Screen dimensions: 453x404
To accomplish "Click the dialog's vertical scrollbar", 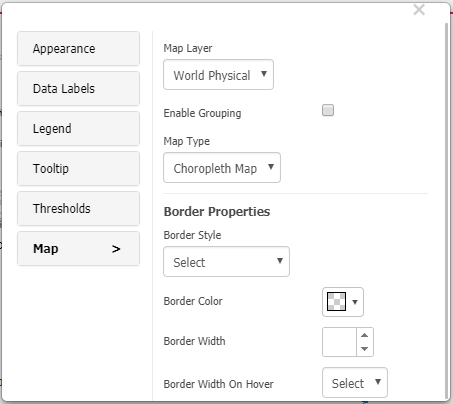I will coord(447,211).
